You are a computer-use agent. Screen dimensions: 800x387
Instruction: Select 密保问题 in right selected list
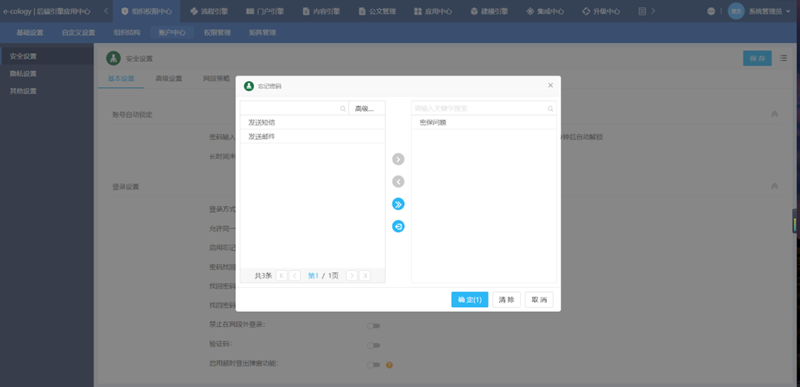(484, 122)
